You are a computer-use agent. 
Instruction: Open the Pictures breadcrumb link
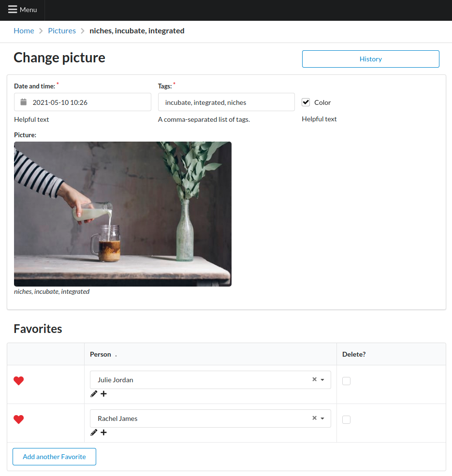tap(62, 30)
